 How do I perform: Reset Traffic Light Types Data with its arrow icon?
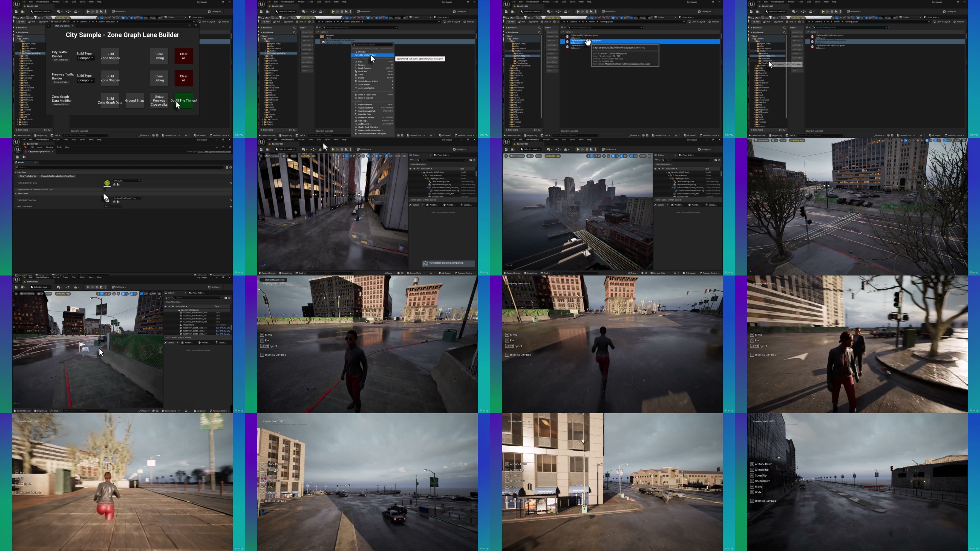[x=231, y=200]
